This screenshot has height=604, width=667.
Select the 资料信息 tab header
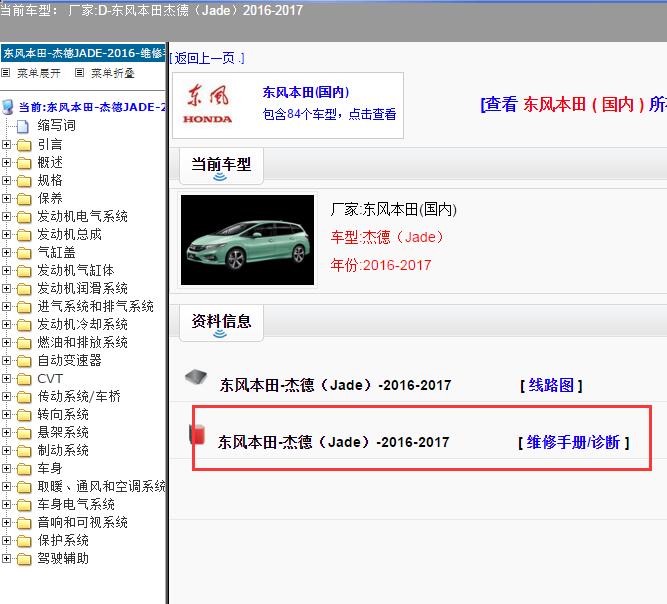point(221,323)
